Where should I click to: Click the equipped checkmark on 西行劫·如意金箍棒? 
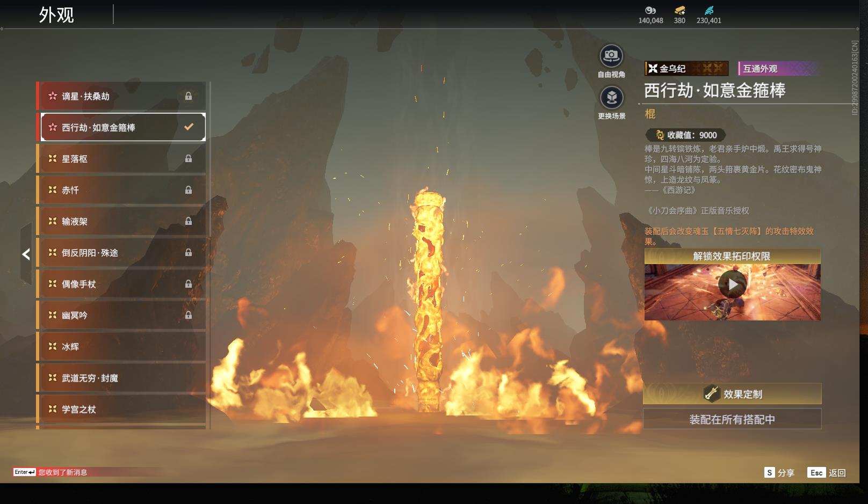(189, 127)
